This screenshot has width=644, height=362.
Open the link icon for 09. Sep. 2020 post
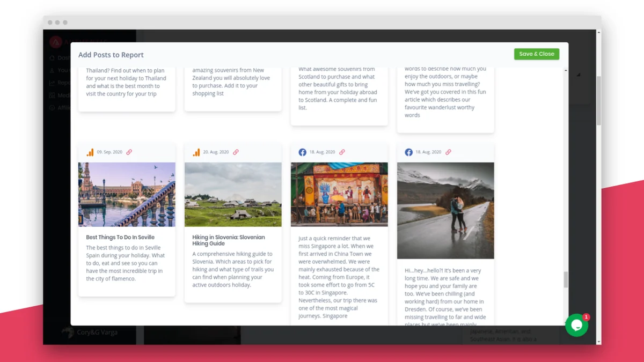click(x=129, y=152)
